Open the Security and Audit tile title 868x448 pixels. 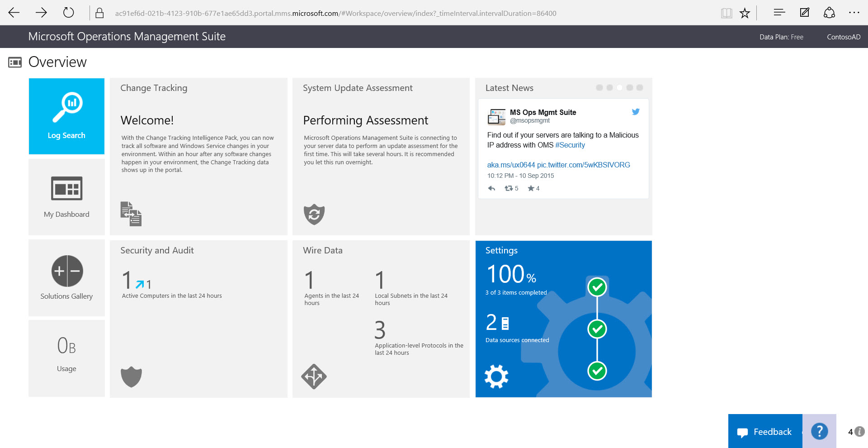[157, 250]
